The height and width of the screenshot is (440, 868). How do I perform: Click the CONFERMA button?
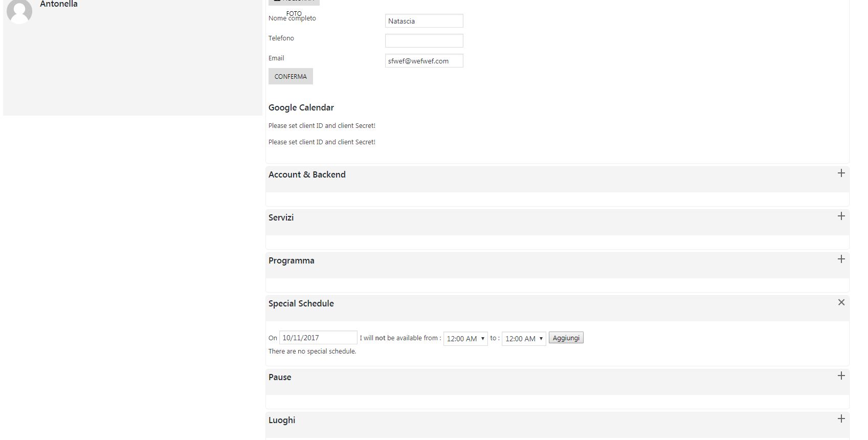click(x=291, y=76)
